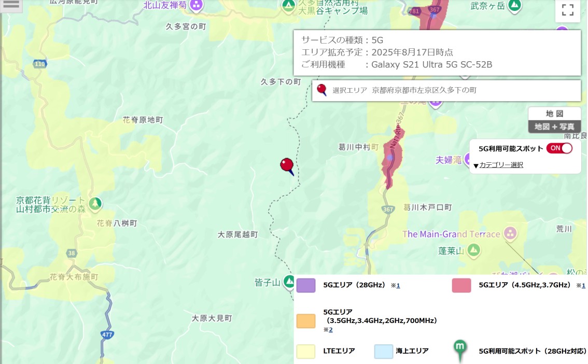Click the 北山友禅菊 purple marker icon

pos(196,5)
